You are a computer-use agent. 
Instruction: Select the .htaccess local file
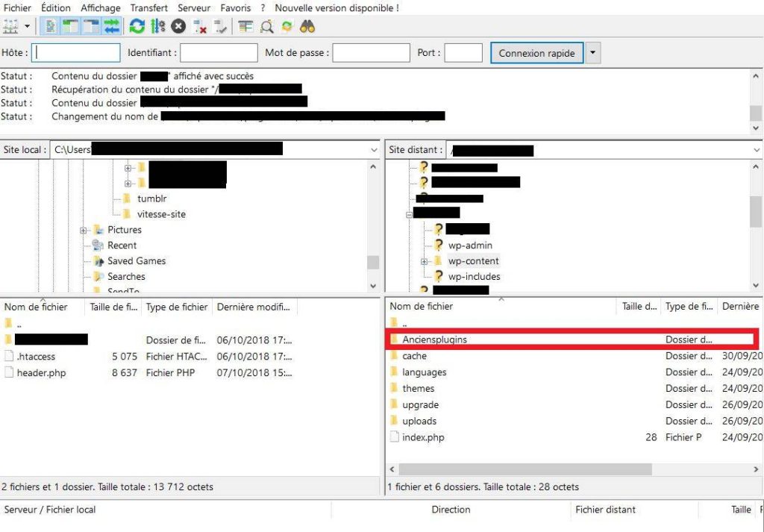click(36, 357)
